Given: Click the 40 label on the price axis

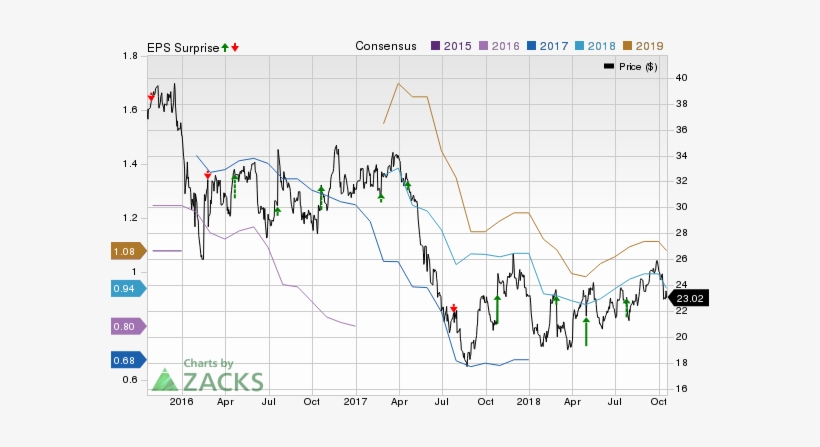Looking at the screenshot, I should click(x=681, y=78).
